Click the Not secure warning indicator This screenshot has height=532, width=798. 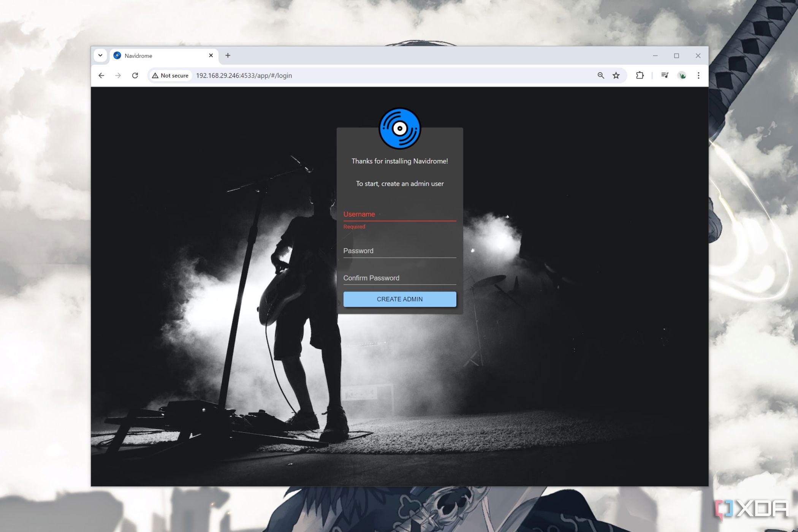pyautogui.click(x=171, y=75)
